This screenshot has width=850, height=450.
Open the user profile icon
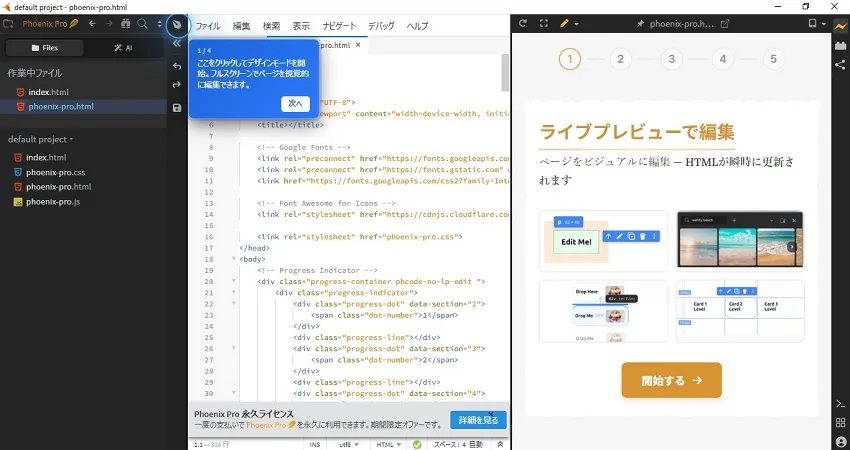(x=841, y=441)
